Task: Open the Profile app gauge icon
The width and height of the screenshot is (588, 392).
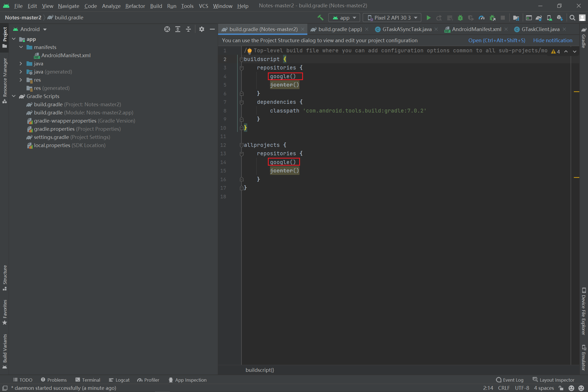Action: coord(482,18)
